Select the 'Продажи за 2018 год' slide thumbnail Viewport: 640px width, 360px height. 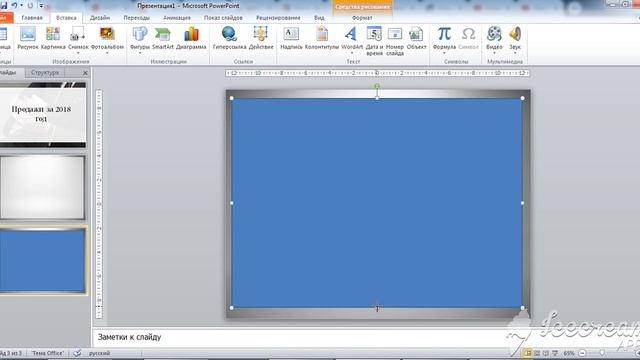tap(42, 114)
